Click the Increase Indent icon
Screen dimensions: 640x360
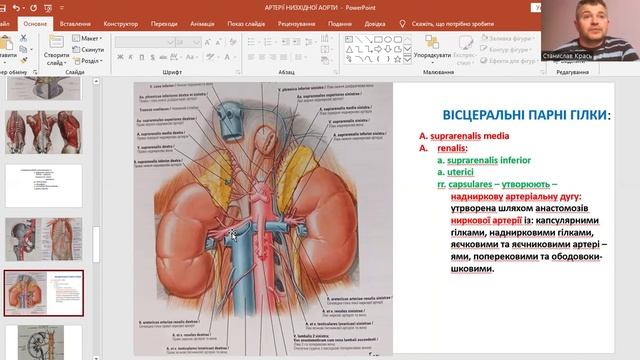click(296, 42)
